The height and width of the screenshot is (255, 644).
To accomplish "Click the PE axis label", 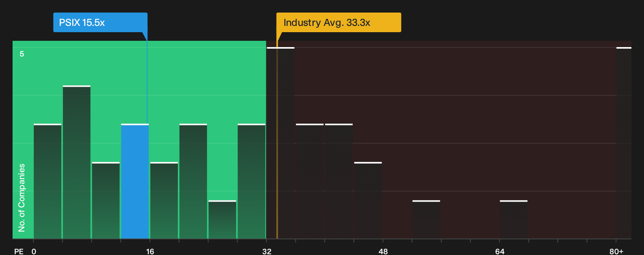I will pos(18,251).
